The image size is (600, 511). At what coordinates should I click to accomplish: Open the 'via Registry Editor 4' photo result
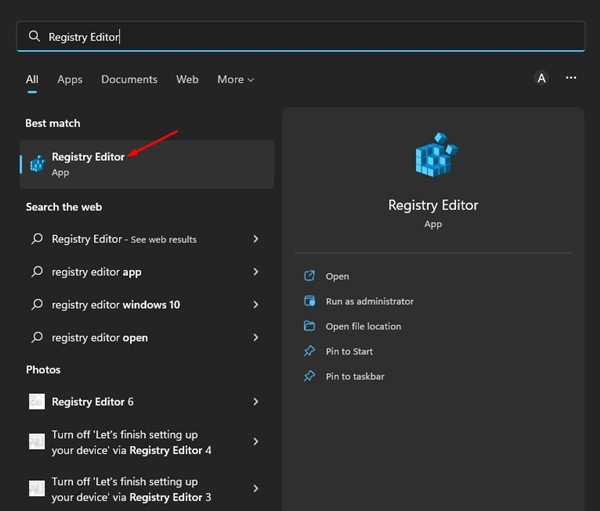pos(130,441)
